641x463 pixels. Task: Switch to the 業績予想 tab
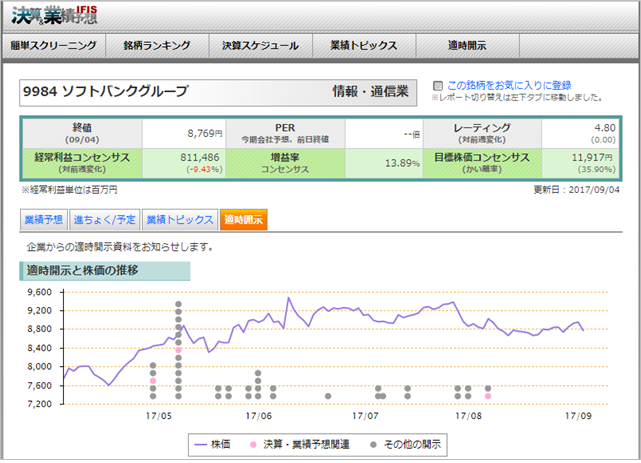click(44, 219)
